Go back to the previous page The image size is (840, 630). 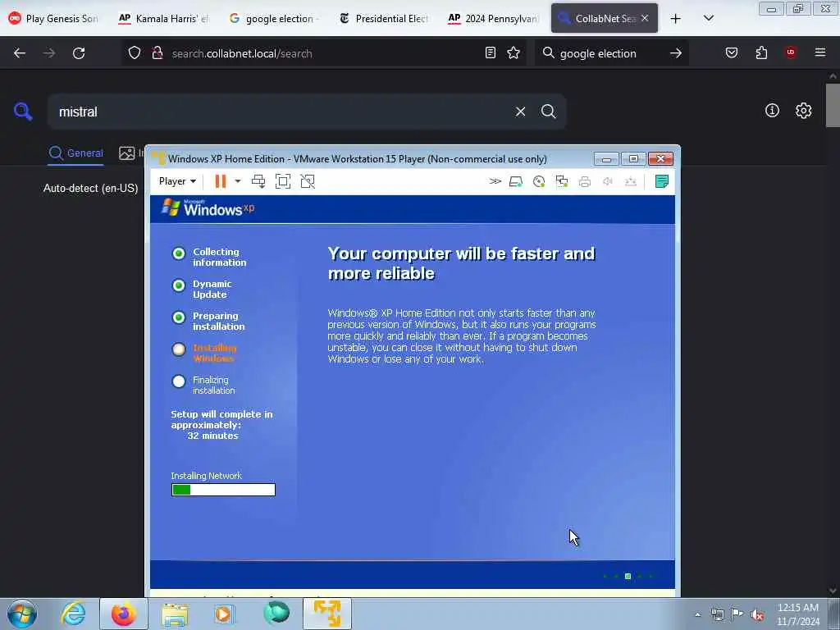[20, 53]
